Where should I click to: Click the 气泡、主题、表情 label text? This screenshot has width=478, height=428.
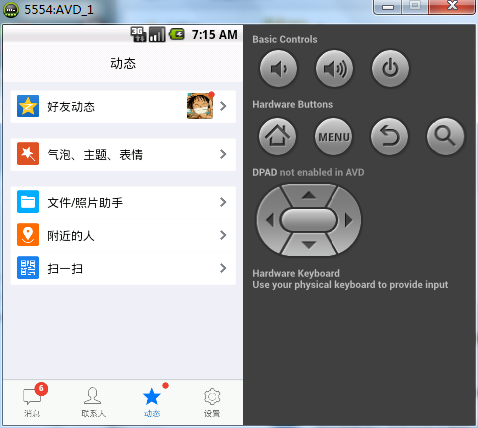[95, 155]
